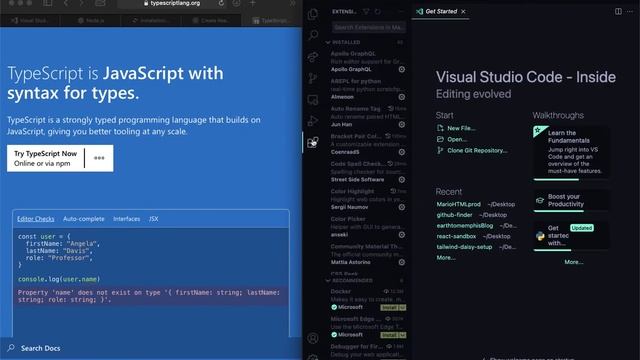
Task: Toggle the Safari sidebar button
Action: click(48, 3)
